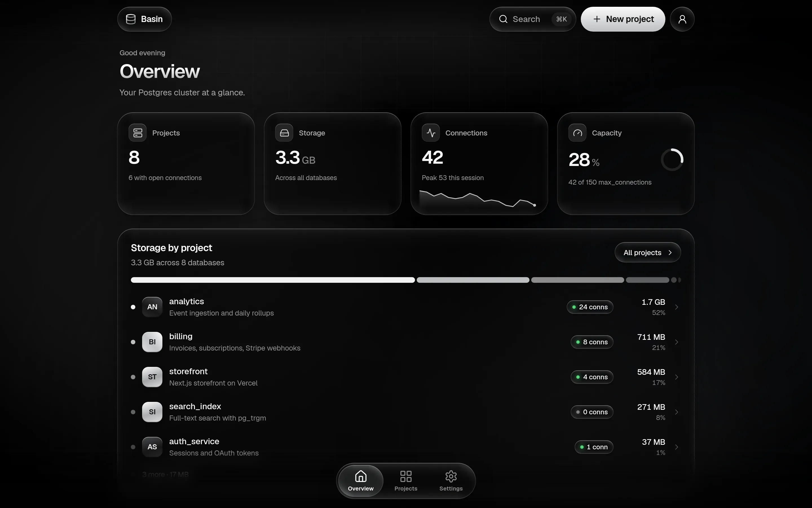Viewport: 812px width, 508px height.
Task: Open the storefront row chevron
Action: [676, 377]
